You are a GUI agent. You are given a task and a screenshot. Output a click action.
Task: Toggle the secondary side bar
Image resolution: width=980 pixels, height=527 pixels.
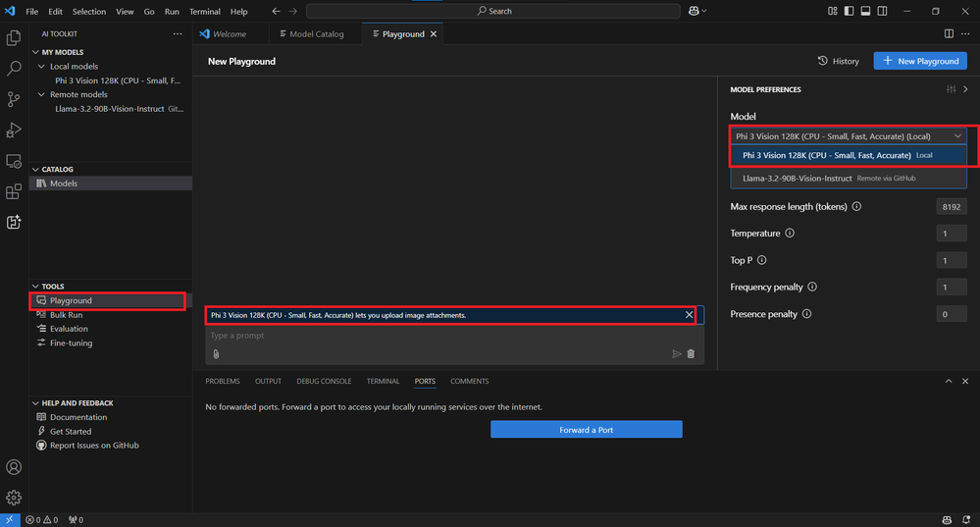coord(883,11)
